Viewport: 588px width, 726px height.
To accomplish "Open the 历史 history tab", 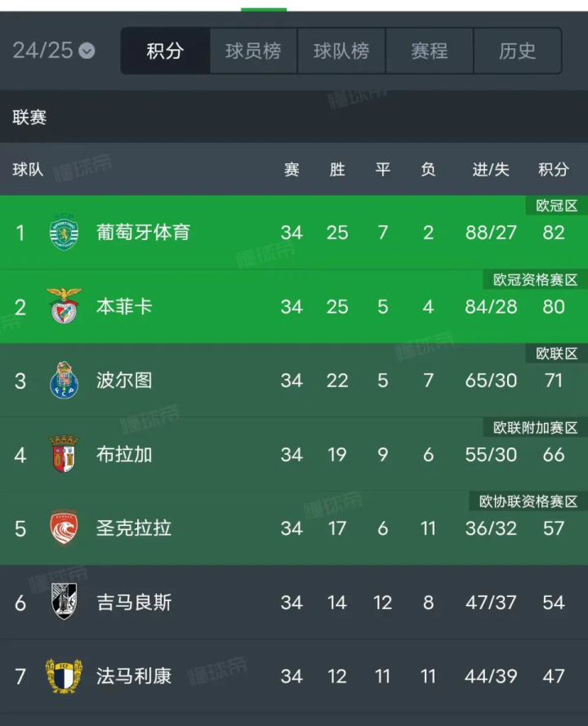I will pyautogui.click(x=518, y=51).
